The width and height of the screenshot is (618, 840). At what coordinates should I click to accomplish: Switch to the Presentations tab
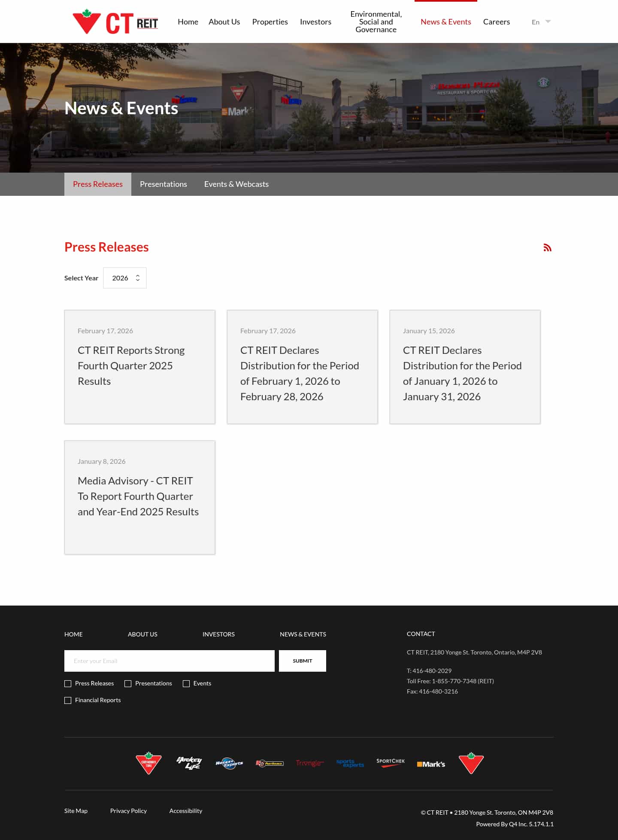(164, 184)
